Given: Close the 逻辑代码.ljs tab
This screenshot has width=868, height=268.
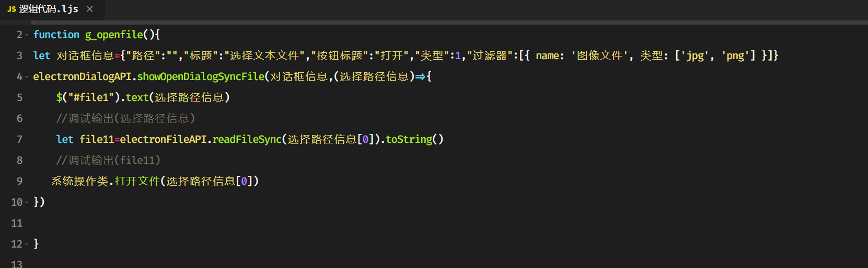Looking at the screenshot, I should click(x=90, y=9).
